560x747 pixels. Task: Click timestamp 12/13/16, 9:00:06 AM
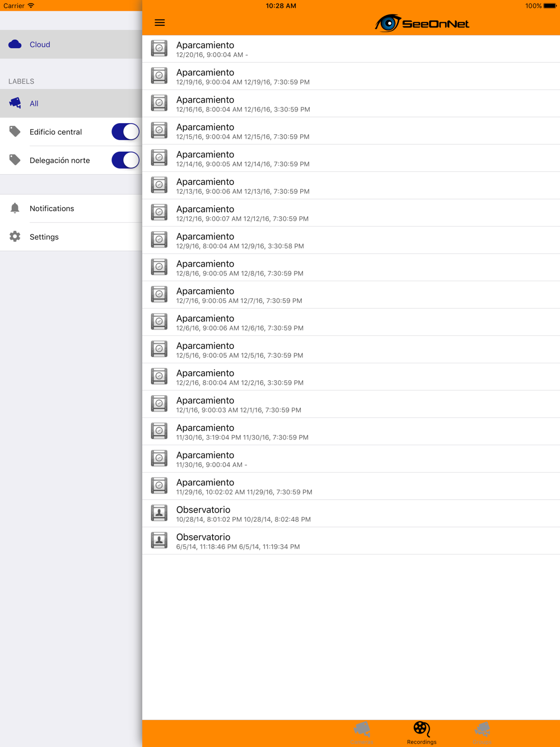pos(208,192)
